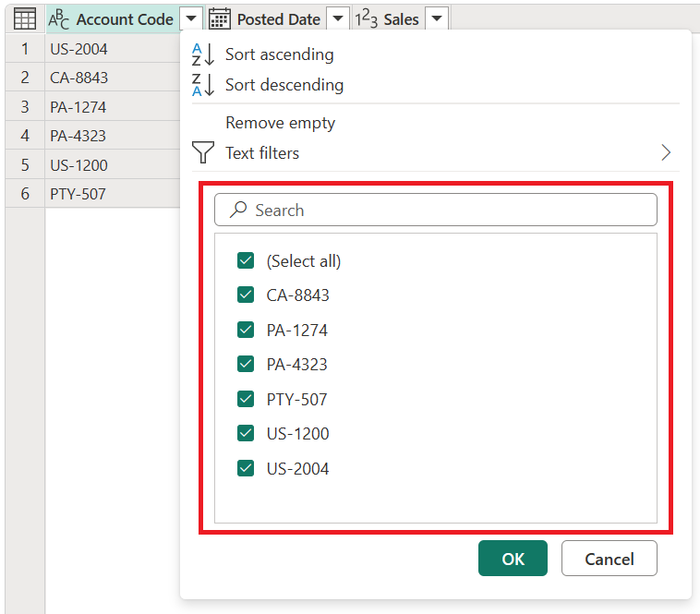
Task: Click the funnel Text filters icon
Action: click(x=203, y=152)
